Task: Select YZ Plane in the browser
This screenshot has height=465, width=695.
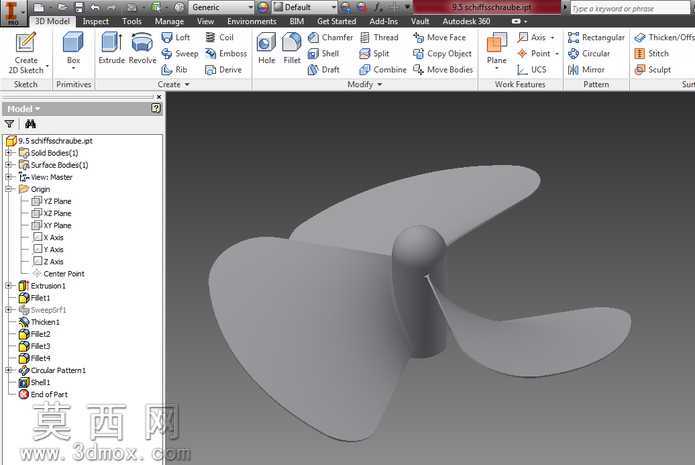Action: click(x=51, y=201)
